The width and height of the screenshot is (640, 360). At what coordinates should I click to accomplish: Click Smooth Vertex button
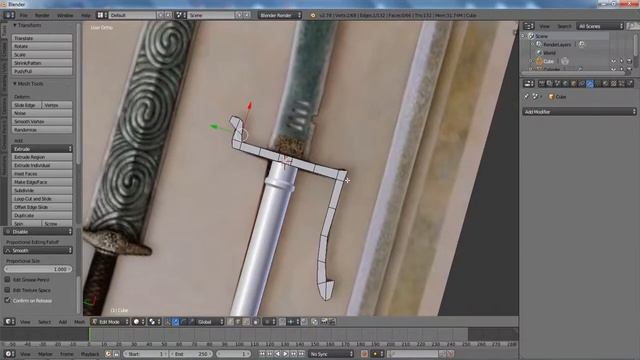(42, 122)
